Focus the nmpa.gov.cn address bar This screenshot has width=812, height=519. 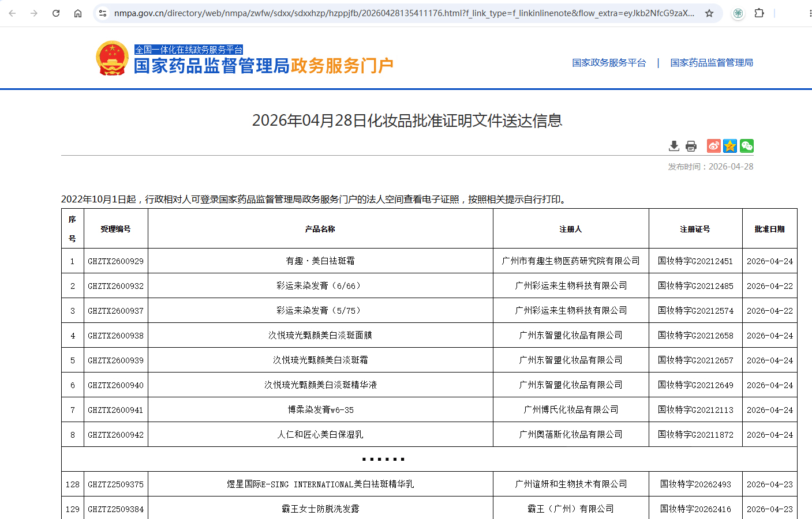pyautogui.click(x=404, y=13)
